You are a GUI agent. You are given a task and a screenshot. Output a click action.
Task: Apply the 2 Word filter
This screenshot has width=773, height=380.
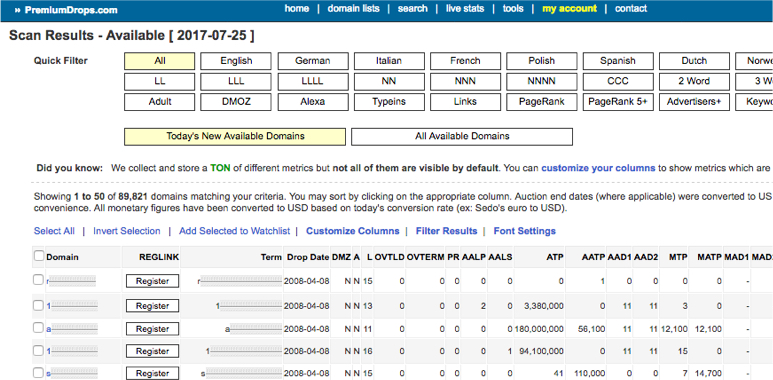pyautogui.click(x=694, y=81)
